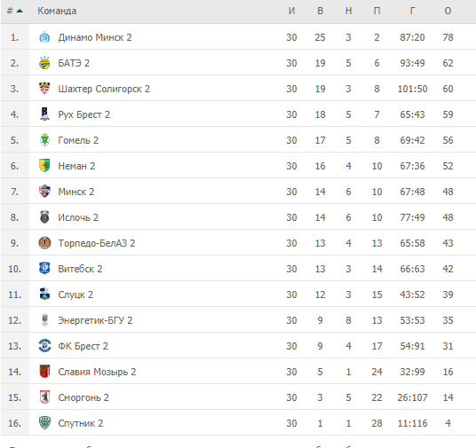Click the Динамо Минск 2 club logo
Screen dimensions: 476x448
pyautogui.click(x=44, y=37)
